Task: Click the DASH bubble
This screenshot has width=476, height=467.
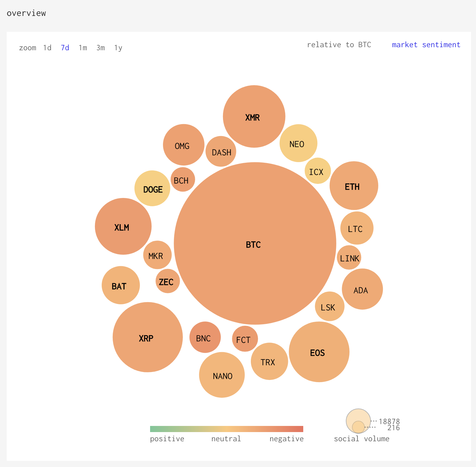Action: pyautogui.click(x=221, y=151)
